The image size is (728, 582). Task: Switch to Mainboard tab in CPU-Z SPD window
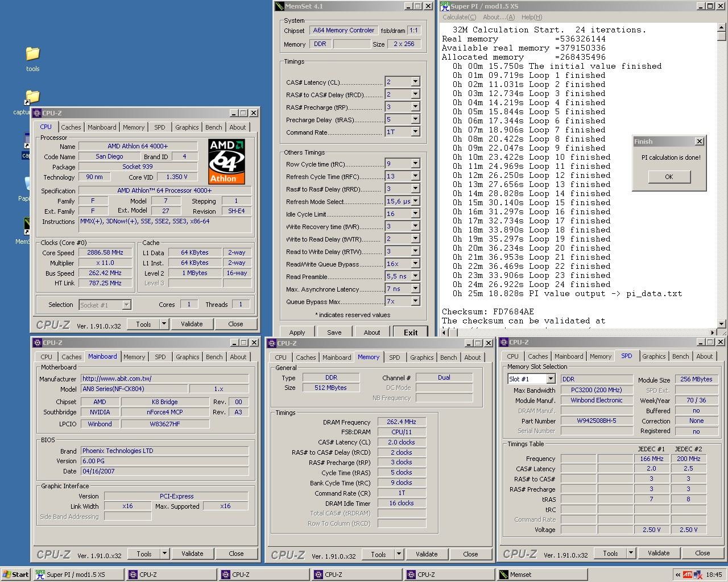coord(569,356)
